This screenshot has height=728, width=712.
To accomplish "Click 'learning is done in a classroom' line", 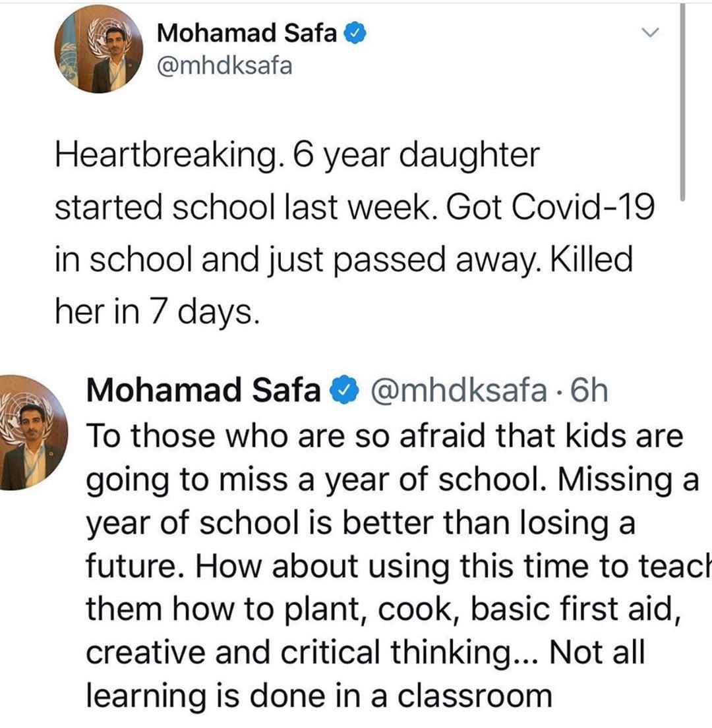I will click(319, 696).
